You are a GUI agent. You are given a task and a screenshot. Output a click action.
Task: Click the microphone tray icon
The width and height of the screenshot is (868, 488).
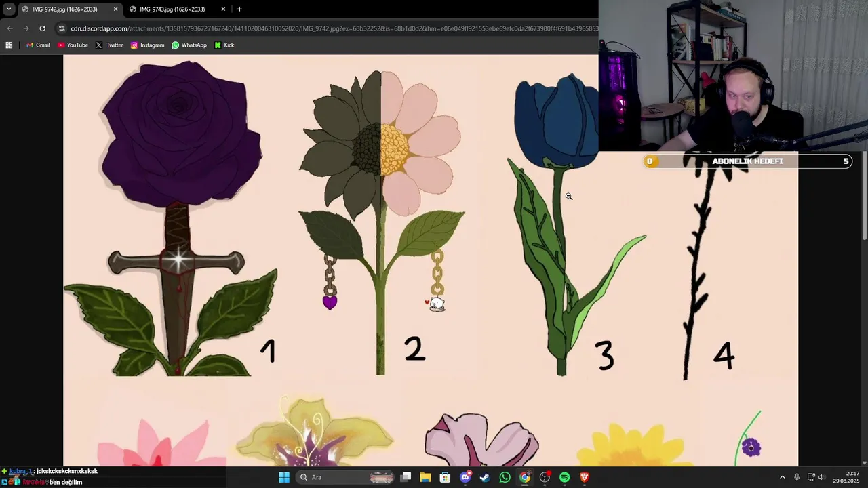pos(797,477)
